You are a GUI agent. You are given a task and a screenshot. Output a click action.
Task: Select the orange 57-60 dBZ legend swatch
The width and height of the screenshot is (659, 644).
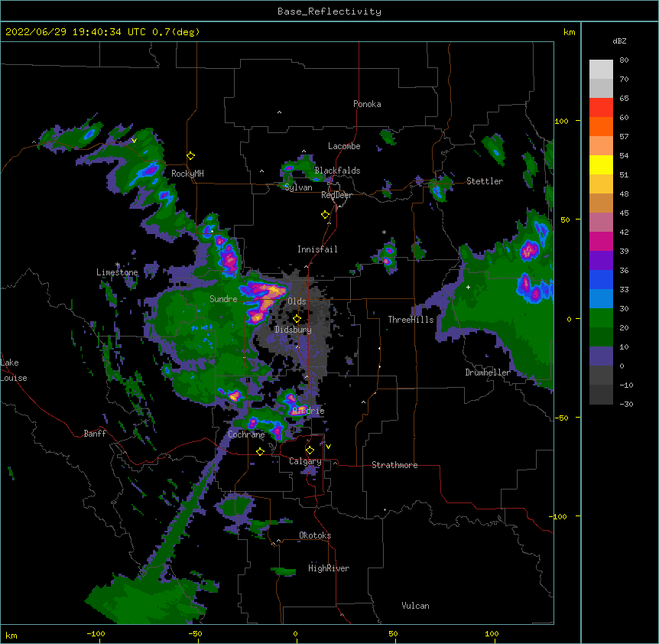[601, 126]
